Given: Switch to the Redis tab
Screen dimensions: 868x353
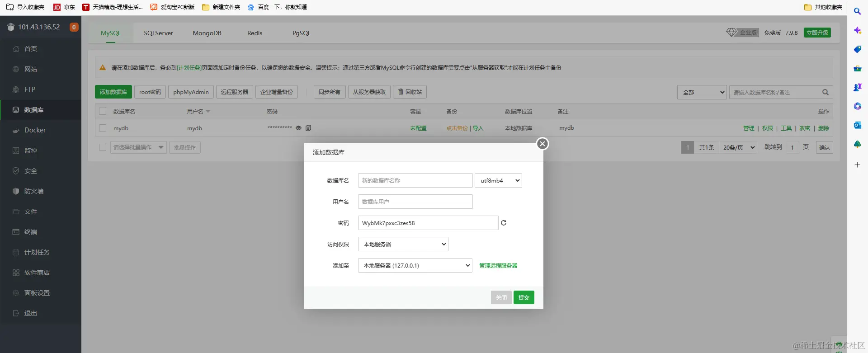Looking at the screenshot, I should coord(255,33).
